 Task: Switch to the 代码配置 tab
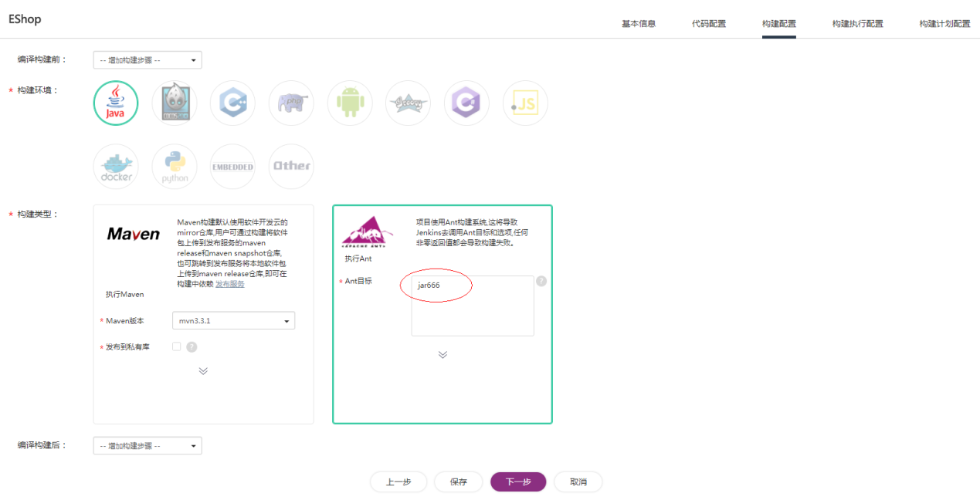(x=709, y=23)
